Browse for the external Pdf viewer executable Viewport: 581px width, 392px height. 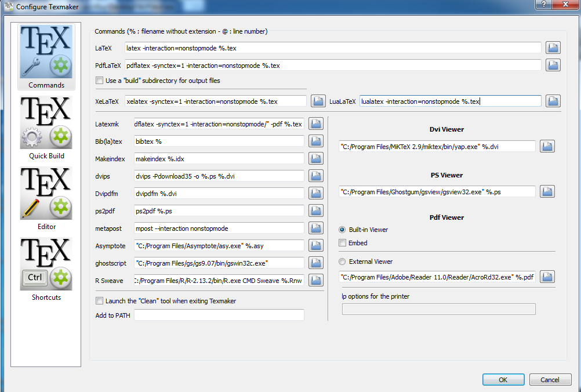(x=547, y=277)
